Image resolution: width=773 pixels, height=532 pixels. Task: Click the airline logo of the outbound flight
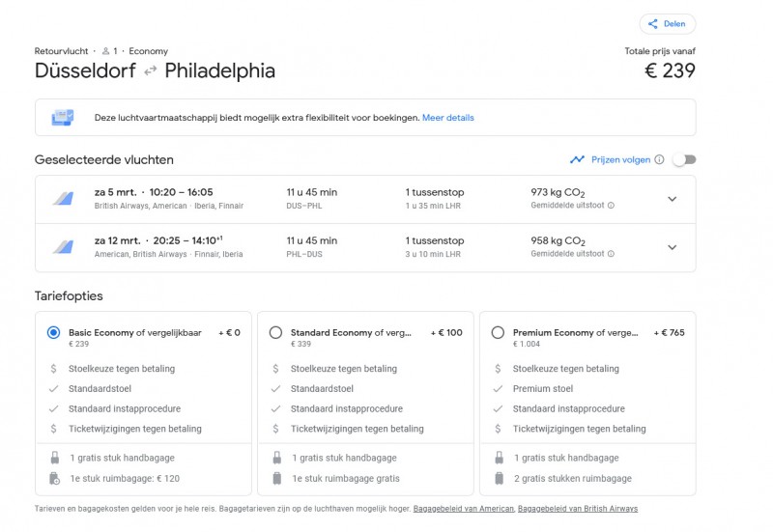(63, 199)
